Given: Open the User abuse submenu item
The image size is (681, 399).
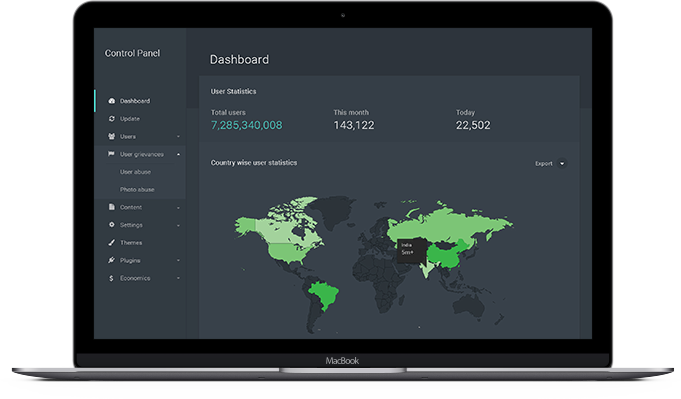Looking at the screenshot, I should pos(136,172).
